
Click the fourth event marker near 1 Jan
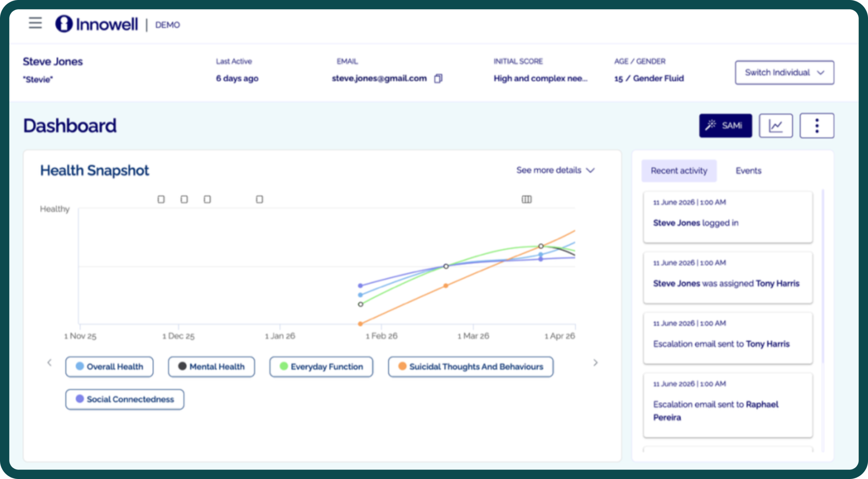(x=259, y=199)
